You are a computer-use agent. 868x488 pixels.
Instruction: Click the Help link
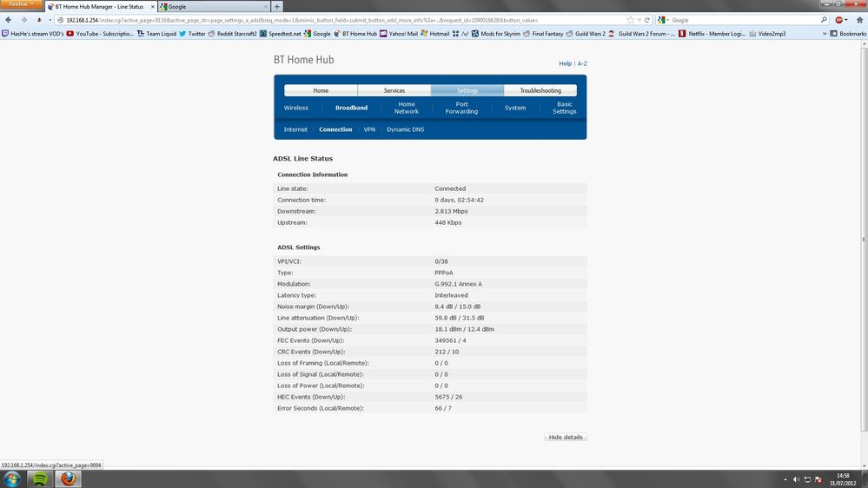pos(565,63)
